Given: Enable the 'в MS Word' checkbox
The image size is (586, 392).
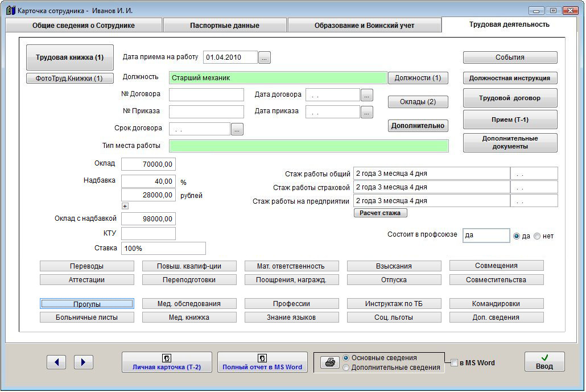Looking at the screenshot, I should [x=454, y=363].
